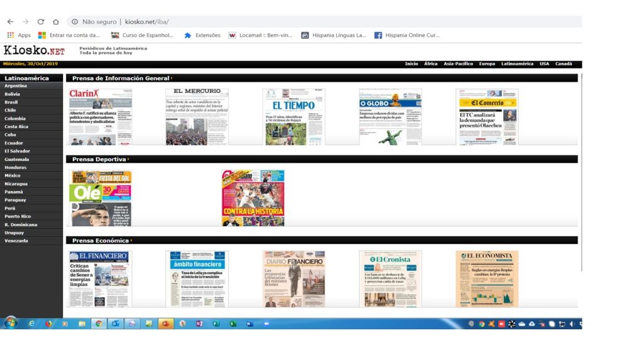The height and width of the screenshot is (362, 644).
Task: Open the Diario Financiero front page thumbnail
Action: [x=294, y=279]
